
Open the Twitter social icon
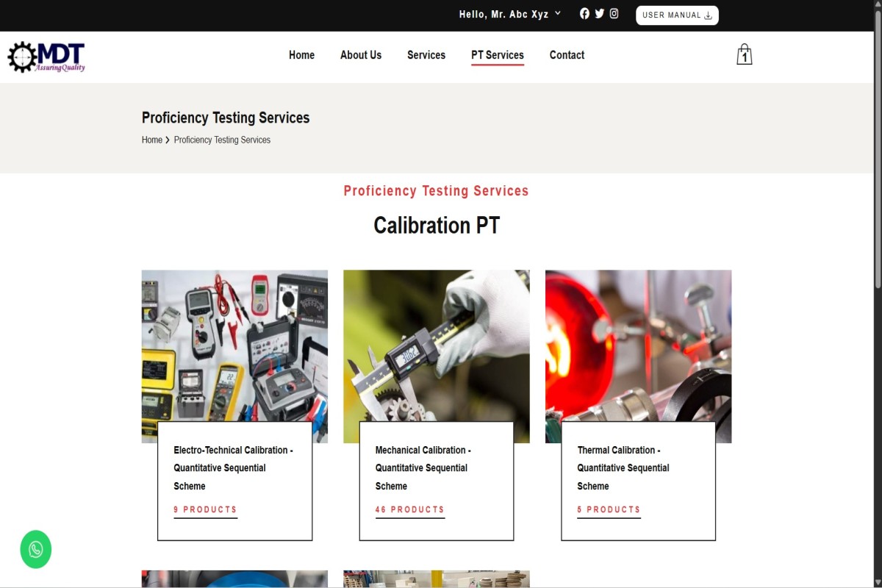click(600, 13)
